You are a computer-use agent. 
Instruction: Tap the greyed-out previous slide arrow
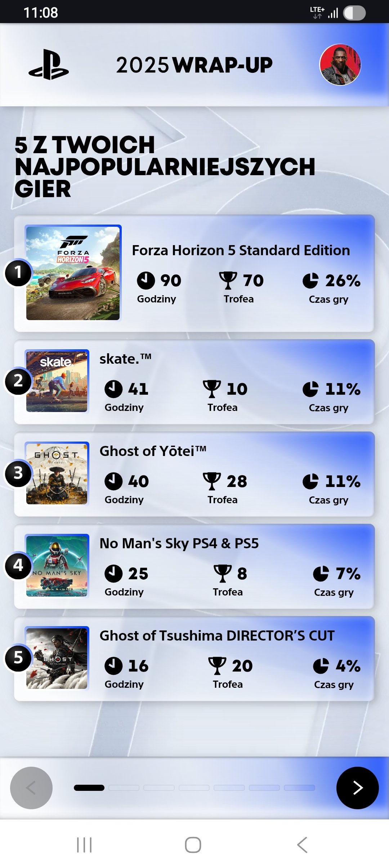(31, 788)
